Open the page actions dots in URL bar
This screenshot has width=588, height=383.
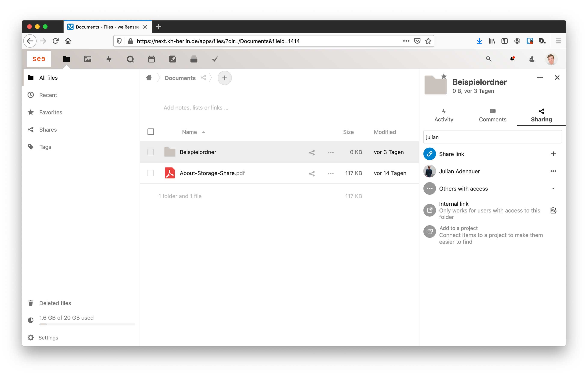click(406, 41)
